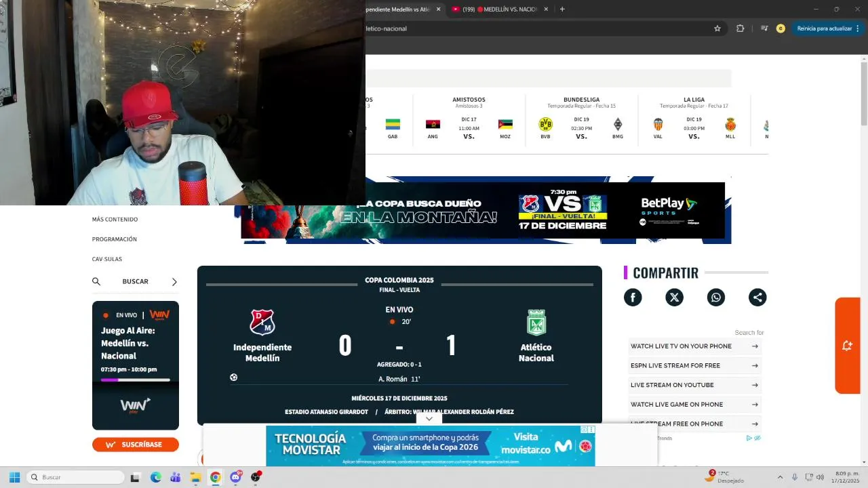Click the program progress bar under 07:30 pm

point(136,380)
